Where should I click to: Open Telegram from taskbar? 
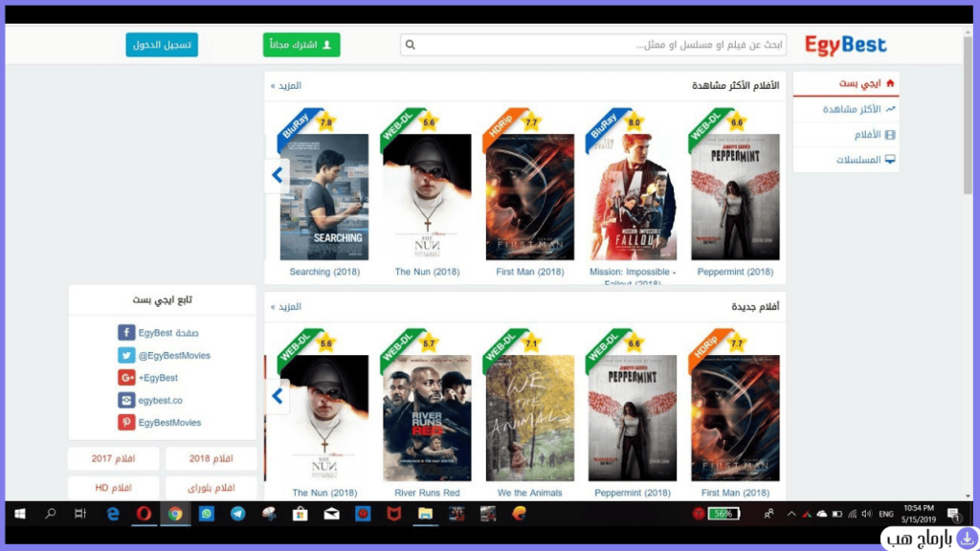(237, 514)
